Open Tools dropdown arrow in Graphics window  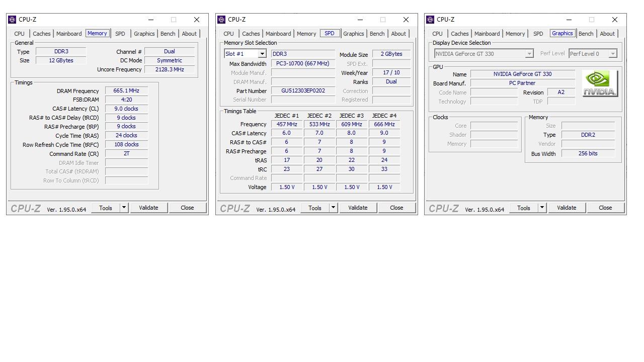[x=542, y=208]
